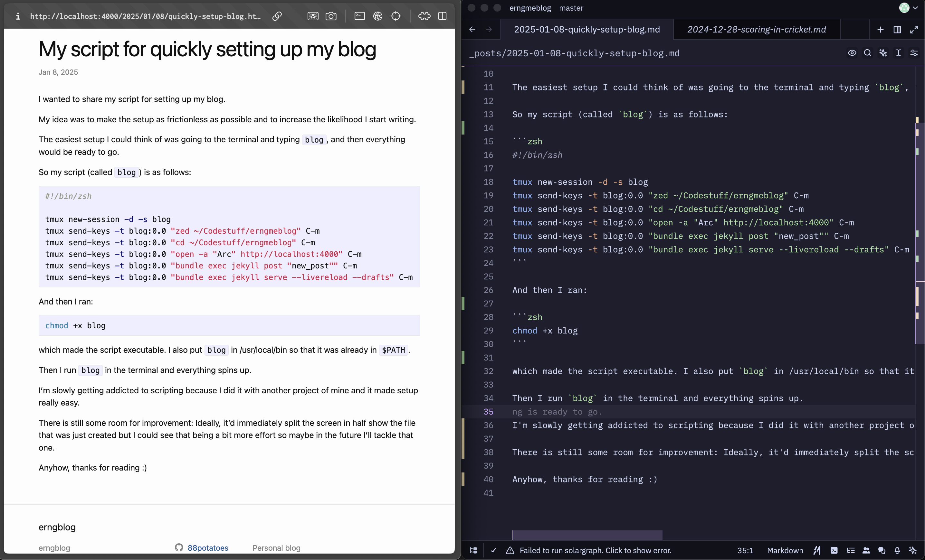Click the blog post title heading
This screenshot has width=925, height=560.
(x=207, y=49)
